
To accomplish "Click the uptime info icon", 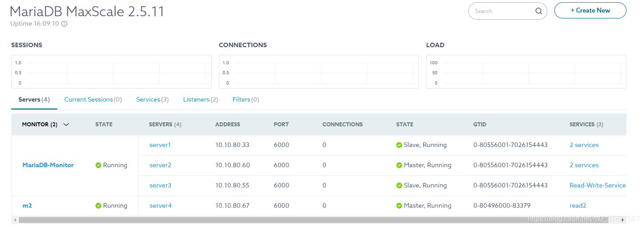I will coord(64,24).
